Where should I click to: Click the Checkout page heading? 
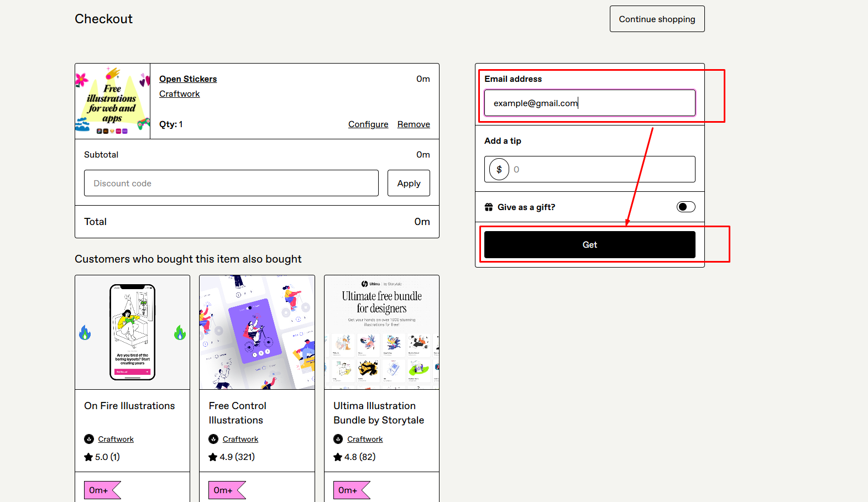104,19
